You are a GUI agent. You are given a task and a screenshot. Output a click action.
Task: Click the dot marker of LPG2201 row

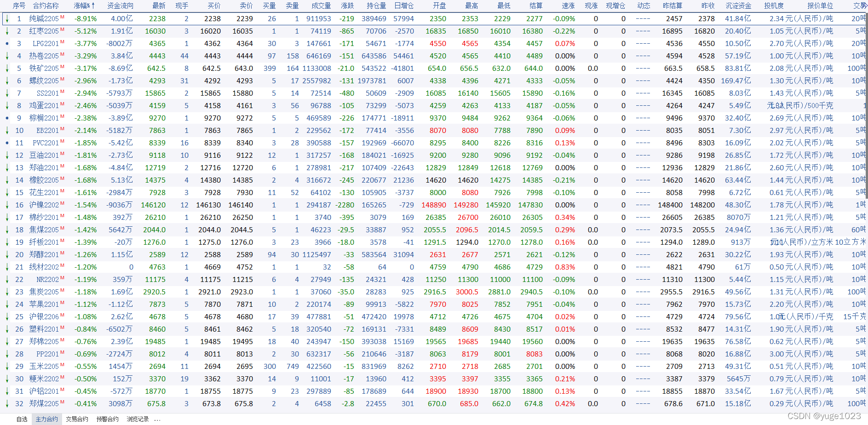tap(7, 44)
